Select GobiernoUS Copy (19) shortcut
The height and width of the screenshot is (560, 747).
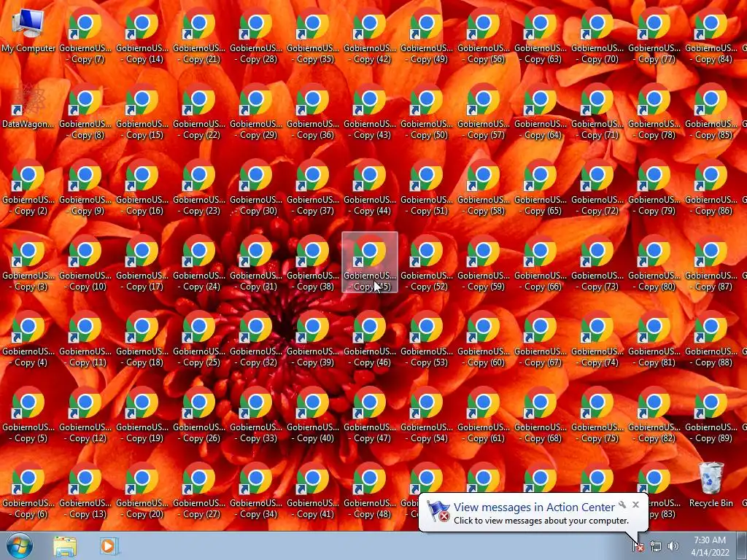click(x=142, y=414)
